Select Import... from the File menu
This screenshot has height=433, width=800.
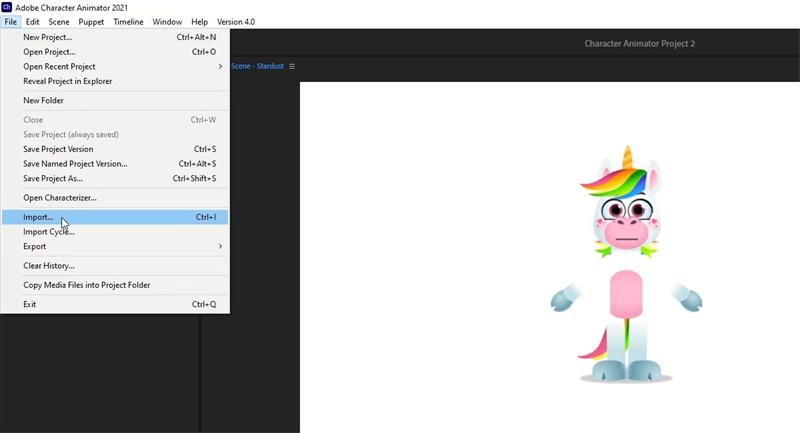(38, 217)
